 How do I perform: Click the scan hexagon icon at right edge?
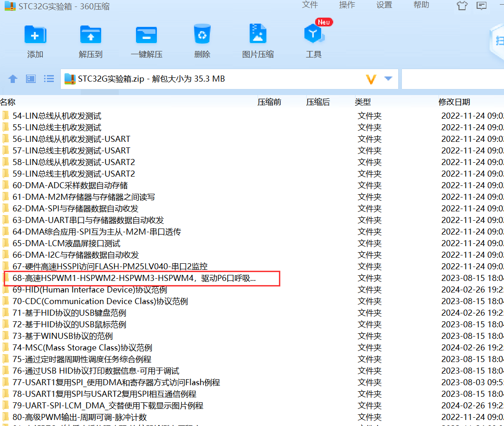[498, 42]
